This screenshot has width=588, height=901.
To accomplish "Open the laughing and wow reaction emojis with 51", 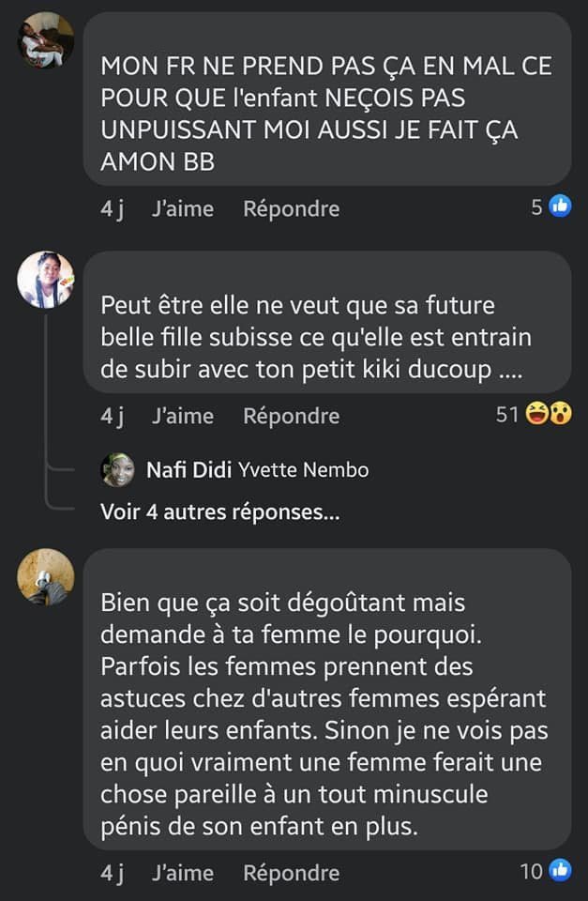I will tap(549, 414).
